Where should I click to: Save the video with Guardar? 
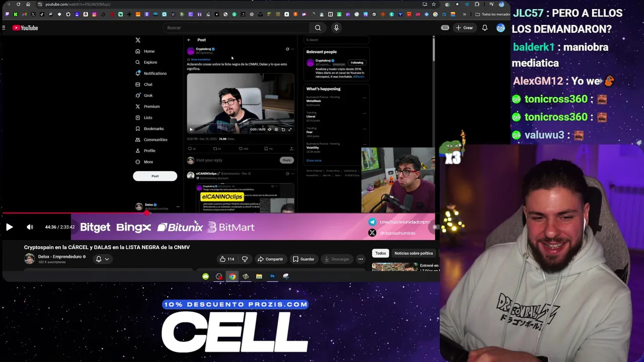pyautogui.click(x=303, y=259)
